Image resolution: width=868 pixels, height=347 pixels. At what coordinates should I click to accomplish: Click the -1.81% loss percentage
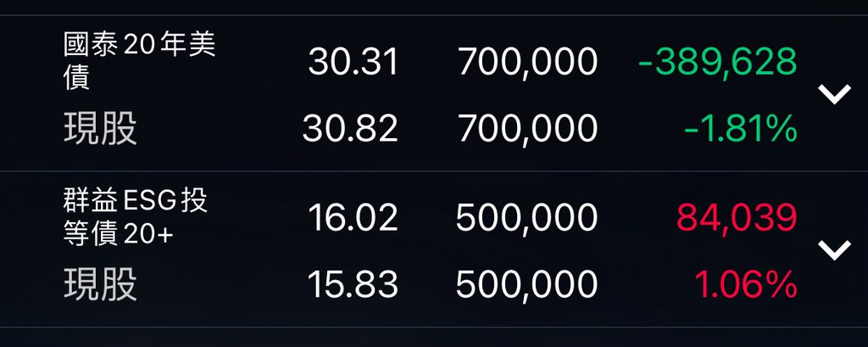click(x=740, y=129)
